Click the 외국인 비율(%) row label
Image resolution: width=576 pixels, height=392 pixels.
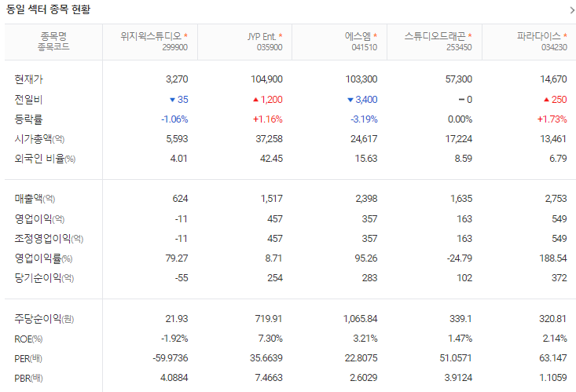point(45,159)
